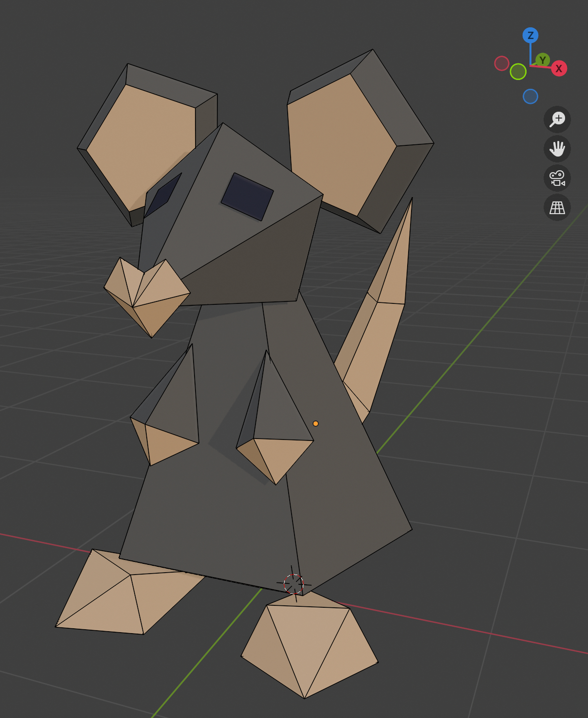Click the blue Z axis gizmo handle

coord(530,36)
